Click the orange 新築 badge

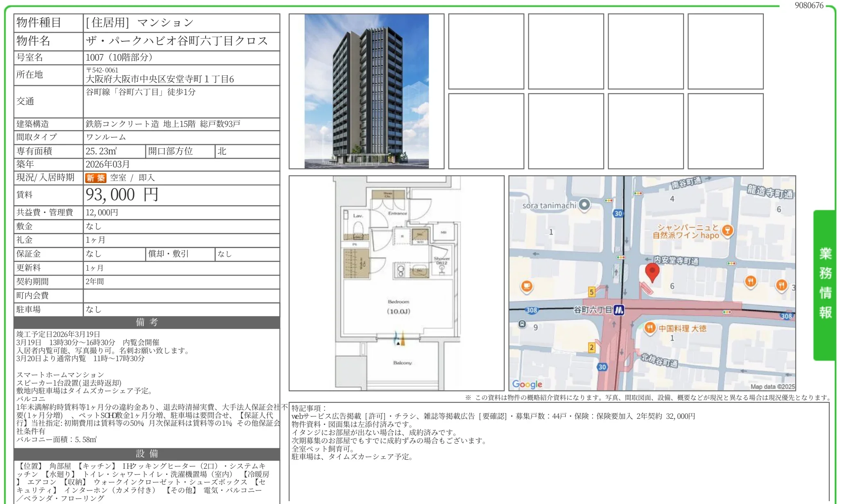pyautogui.click(x=95, y=178)
